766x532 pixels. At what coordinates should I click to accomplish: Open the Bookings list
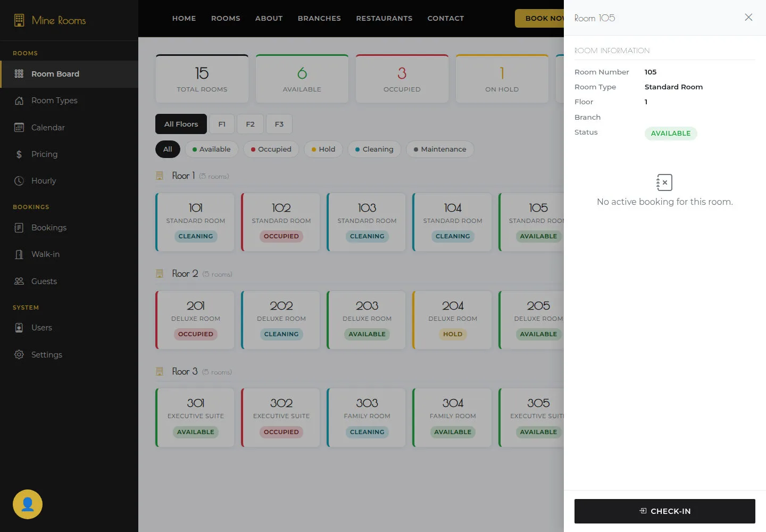click(69, 228)
